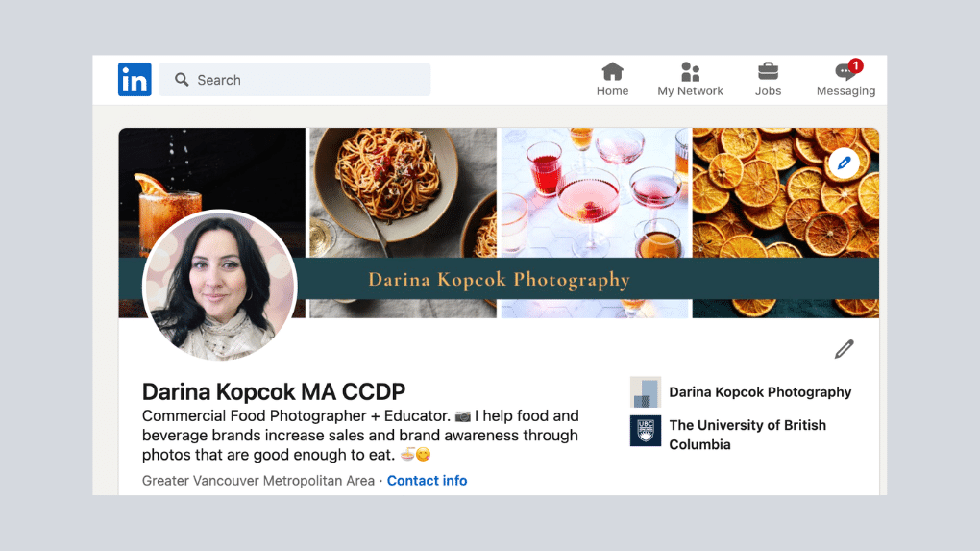Viewport: 980px width, 551px height.
Task: Click the My Network nav label
Action: [x=690, y=91]
